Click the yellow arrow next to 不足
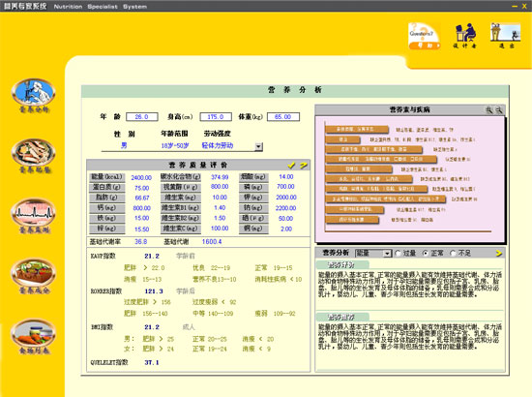The width and height of the screenshot is (532, 397). click(499, 254)
